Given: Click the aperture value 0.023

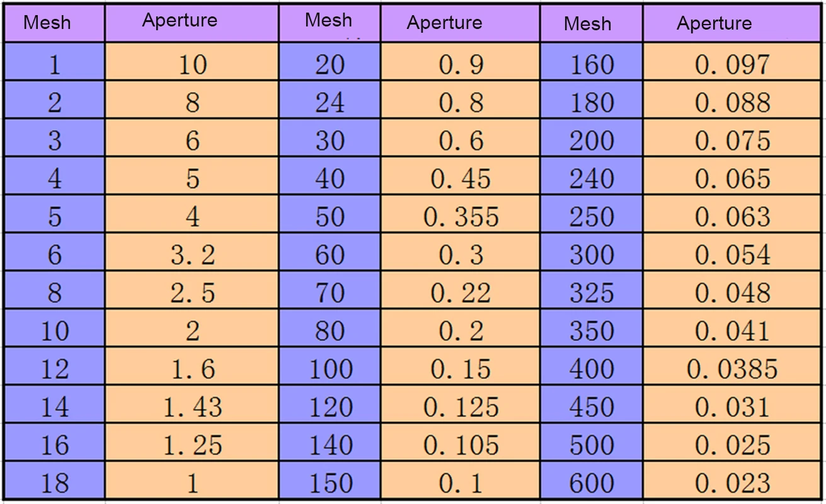Looking at the screenshot, I should tap(732, 484).
